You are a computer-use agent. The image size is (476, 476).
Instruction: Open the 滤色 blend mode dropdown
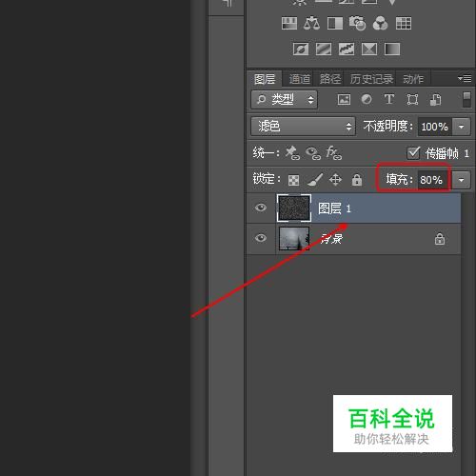pyautogui.click(x=303, y=127)
